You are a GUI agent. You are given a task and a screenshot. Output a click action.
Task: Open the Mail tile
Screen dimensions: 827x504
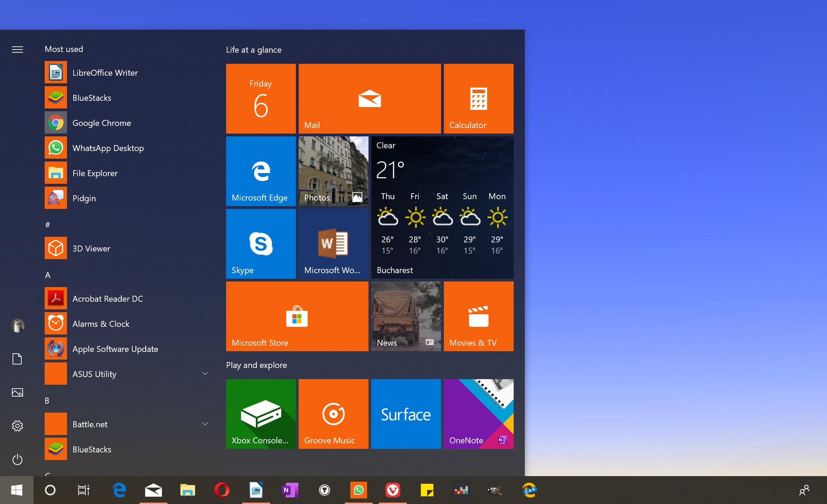[x=370, y=99]
